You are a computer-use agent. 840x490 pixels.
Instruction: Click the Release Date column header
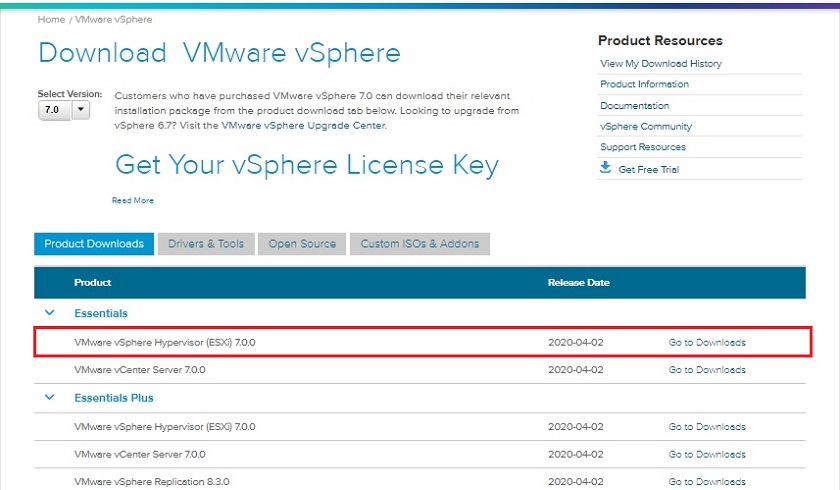pyautogui.click(x=579, y=282)
